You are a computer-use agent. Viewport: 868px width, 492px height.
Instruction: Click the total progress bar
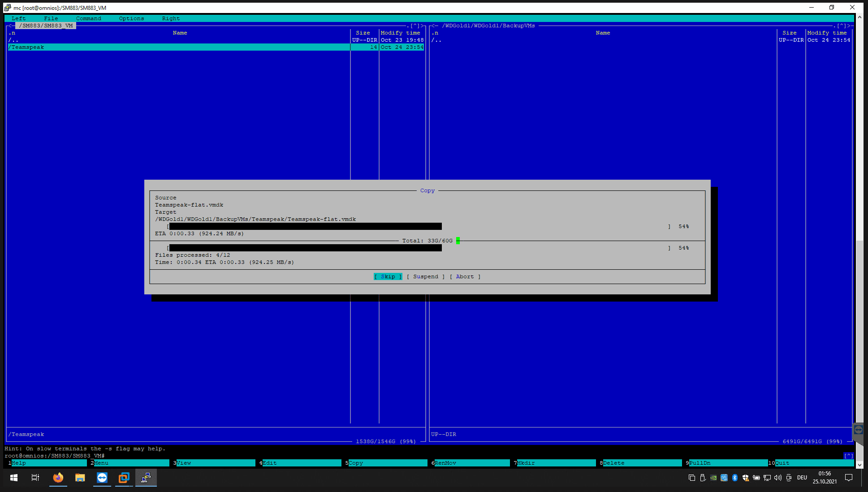[419, 248]
